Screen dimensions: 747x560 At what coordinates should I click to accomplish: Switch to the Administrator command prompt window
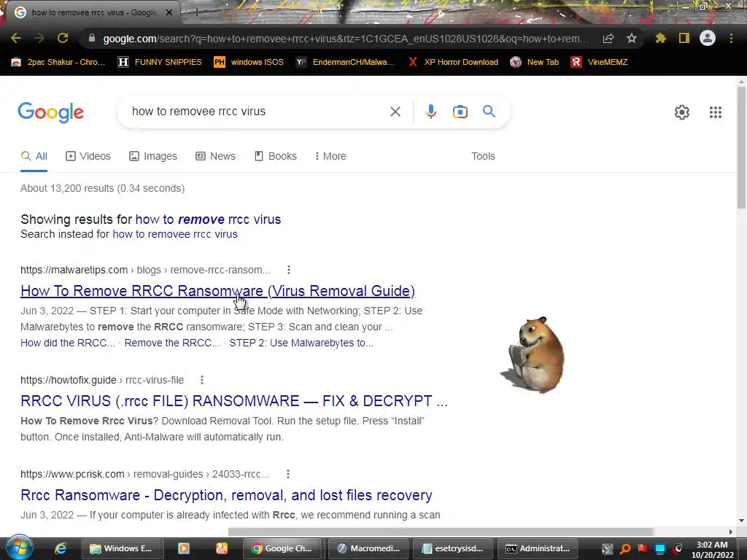pyautogui.click(x=538, y=548)
